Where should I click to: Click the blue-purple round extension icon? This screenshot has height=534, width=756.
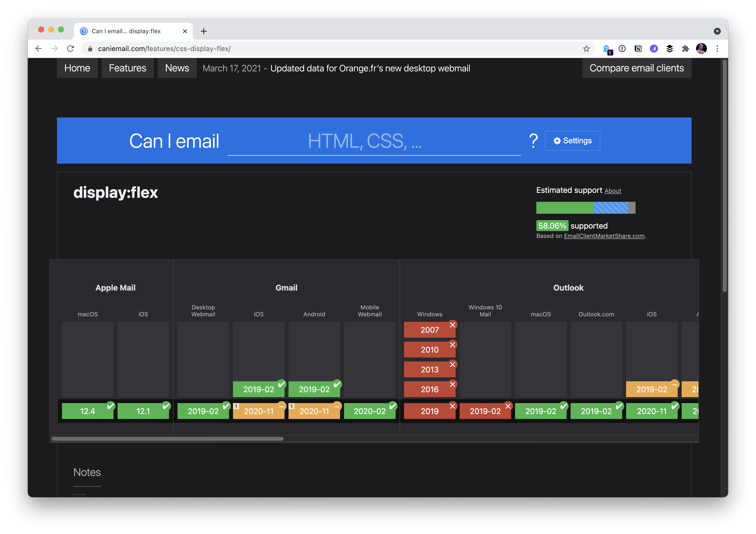click(654, 49)
